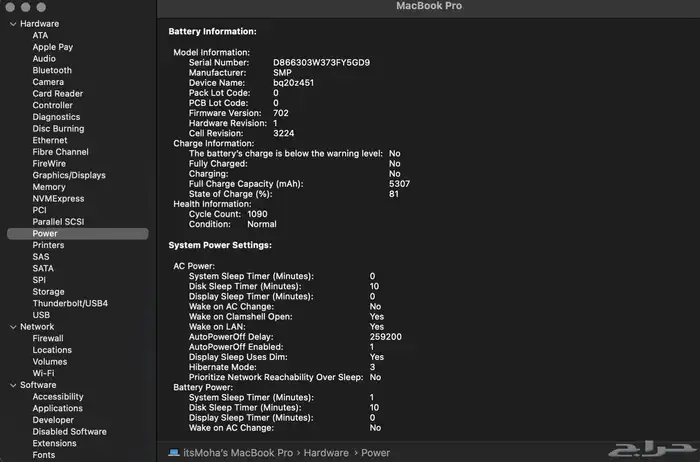Select Extensions under Software

pyautogui.click(x=54, y=443)
